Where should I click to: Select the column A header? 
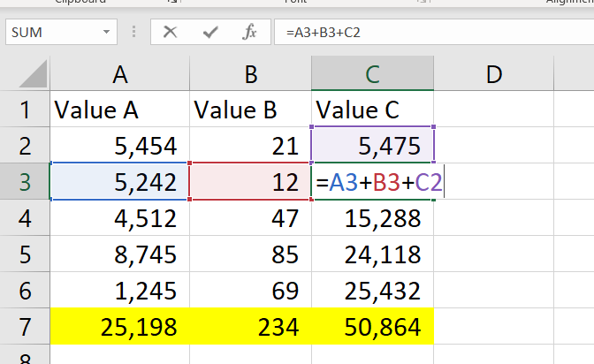[119, 75]
